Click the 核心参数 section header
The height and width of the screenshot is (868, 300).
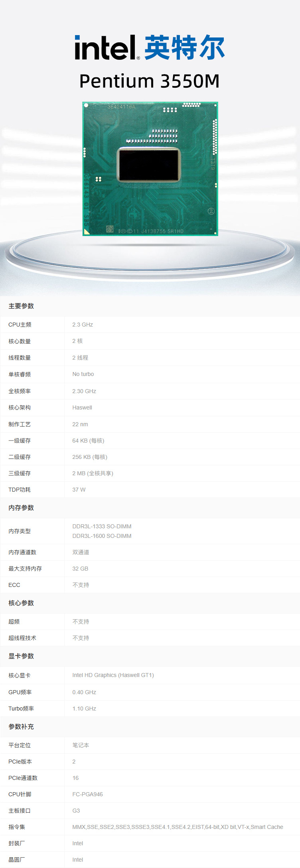[x=21, y=603]
